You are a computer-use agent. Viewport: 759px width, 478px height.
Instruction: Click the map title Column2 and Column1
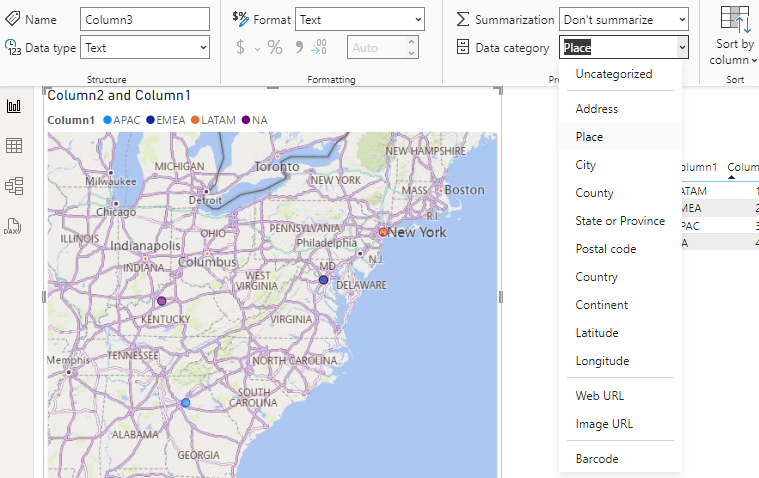point(119,95)
